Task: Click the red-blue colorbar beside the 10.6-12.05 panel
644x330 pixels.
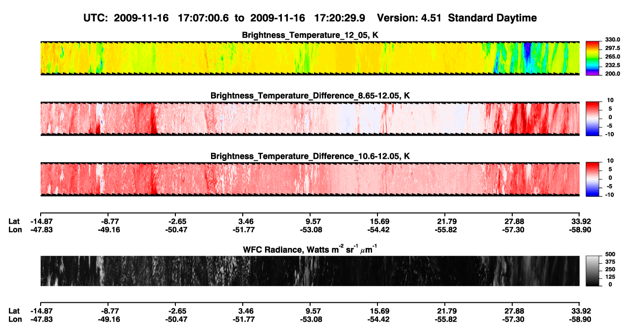Action: (x=593, y=179)
